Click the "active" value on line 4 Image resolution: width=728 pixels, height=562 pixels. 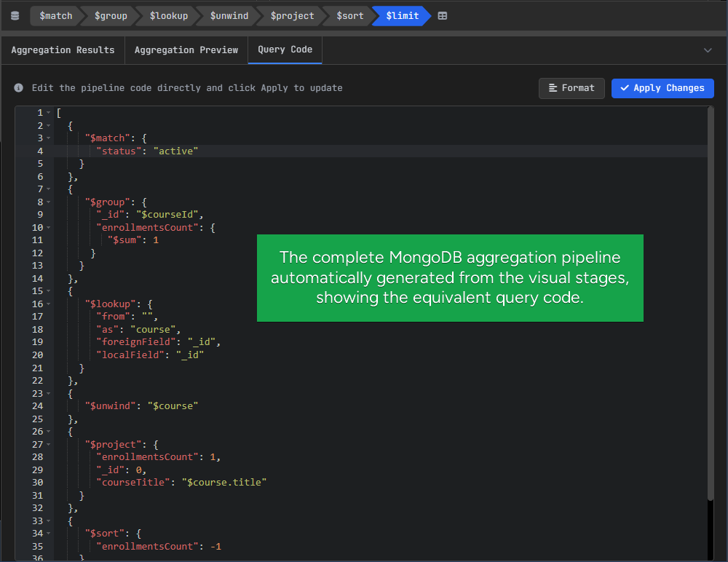(x=176, y=151)
